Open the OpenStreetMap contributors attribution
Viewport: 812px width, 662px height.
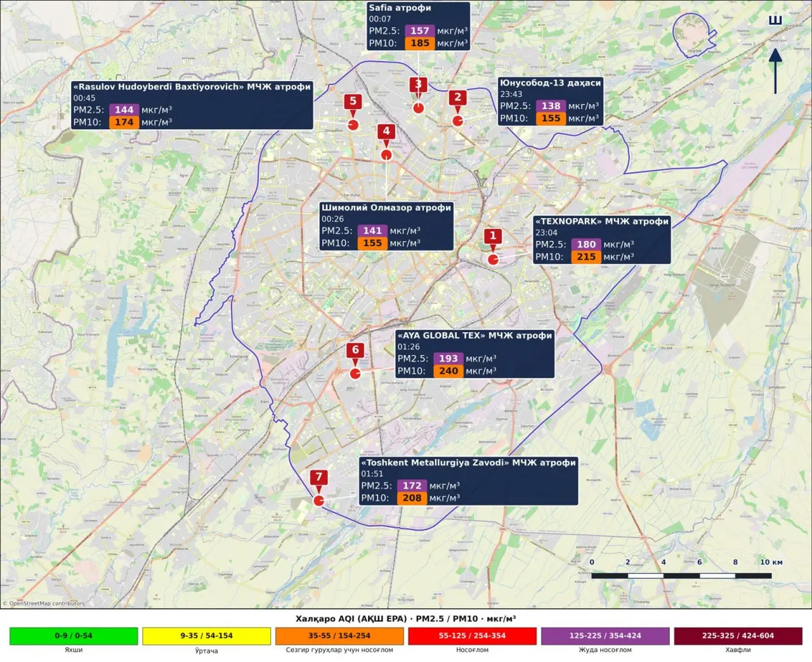[x=43, y=604]
